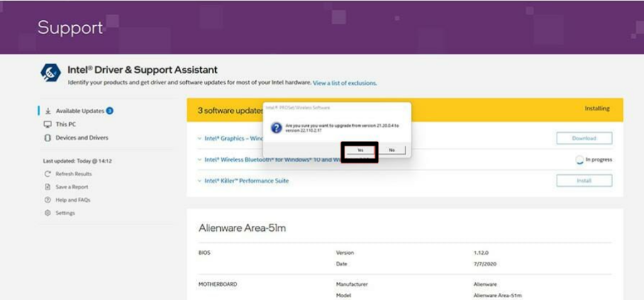This screenshot has width=644, height=300.
Task: Click Download for Intel Graphics driver
Action: point(584,138)
